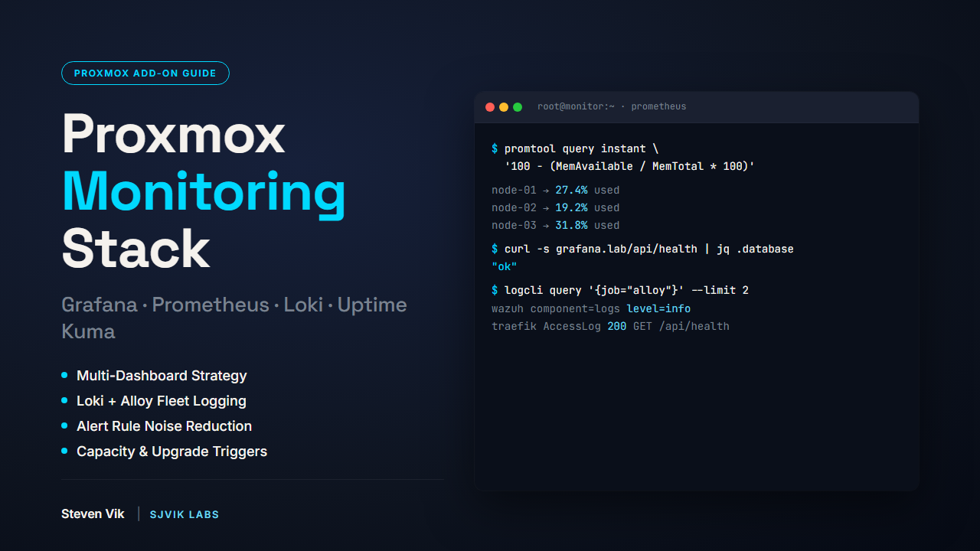Click the wazuh component=logs level=info line

(x=591, y=308)
